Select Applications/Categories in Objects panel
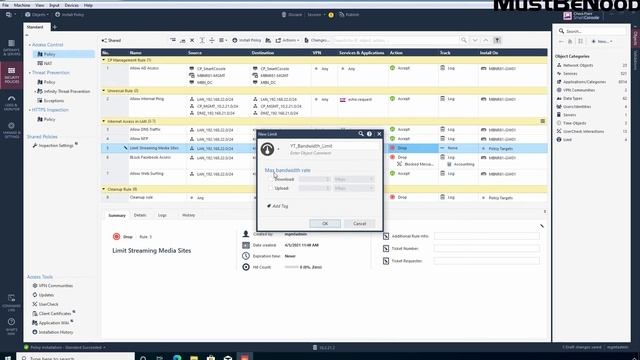 click(584, 82)
